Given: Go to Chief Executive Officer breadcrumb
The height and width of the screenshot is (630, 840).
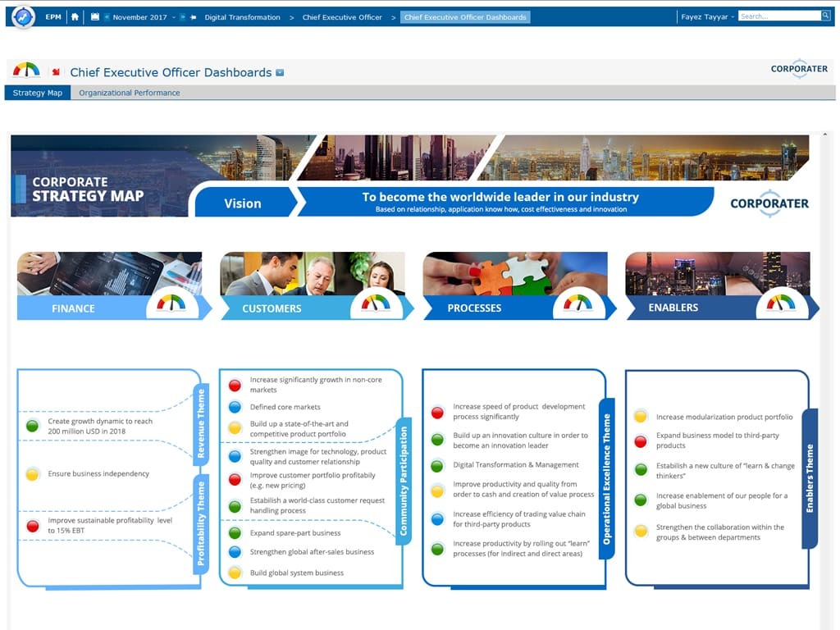Looking at the screenshot, I should coord(342,17).
